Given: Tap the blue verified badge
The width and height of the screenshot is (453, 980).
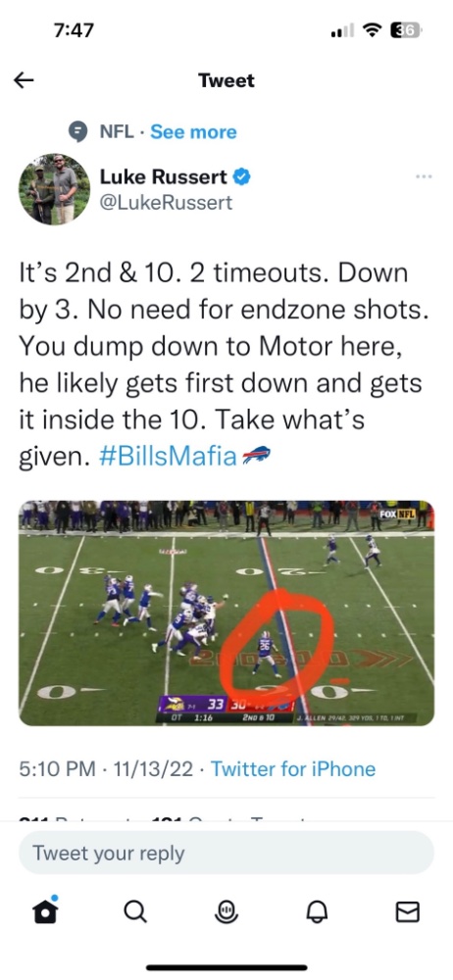Looking at the screenshot, I should click(x=242, y=177).
